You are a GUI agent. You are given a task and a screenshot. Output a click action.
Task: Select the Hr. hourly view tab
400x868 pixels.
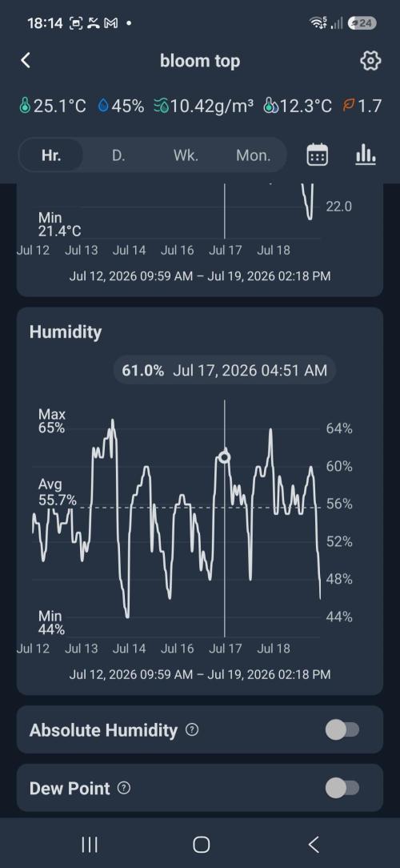click(51, 155)
